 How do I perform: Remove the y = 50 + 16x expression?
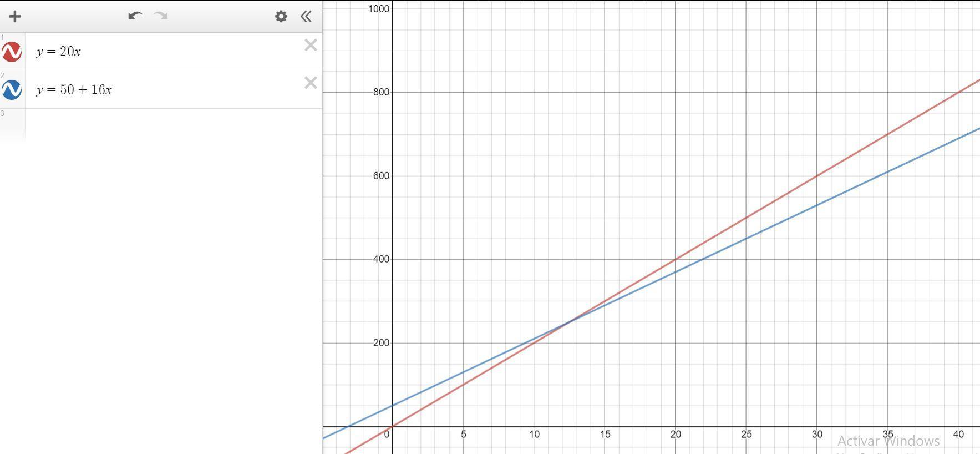click(311, 83)
